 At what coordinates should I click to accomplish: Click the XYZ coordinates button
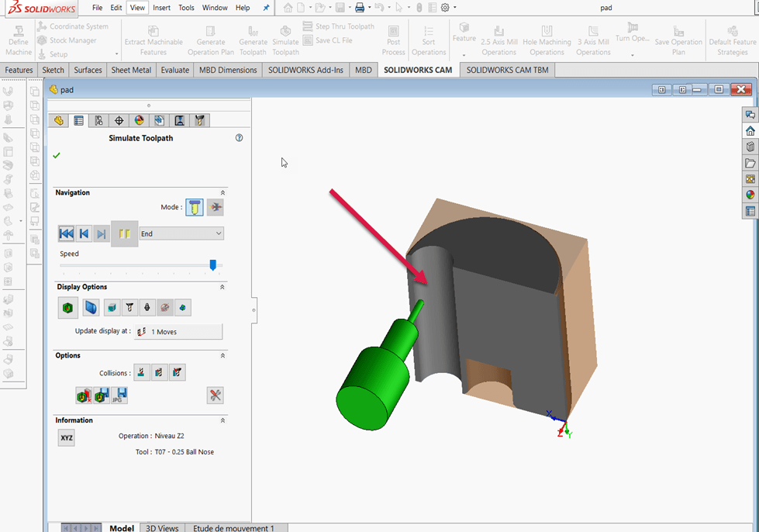coord(67,438)
